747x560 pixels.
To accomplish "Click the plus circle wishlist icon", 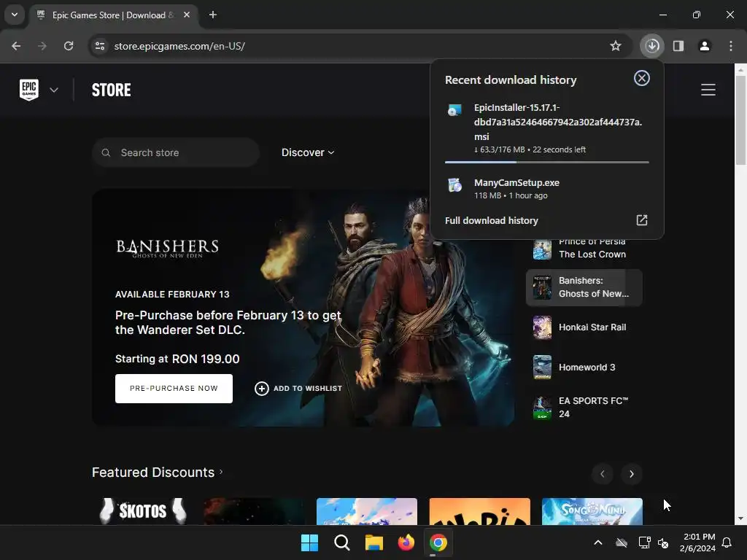I will pos(262,389).
